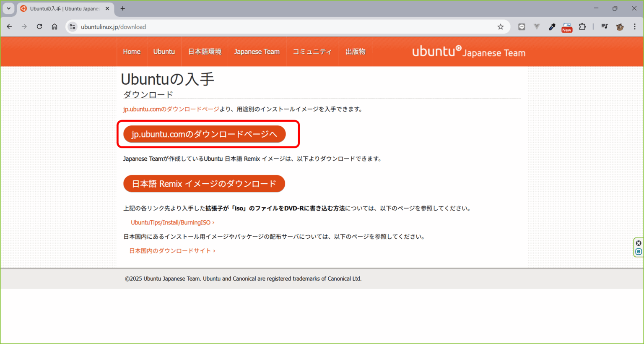The image size is (644, 344).
Task: Dismiss ESET panel with the X toggle
Action: (x=638, y=242)
